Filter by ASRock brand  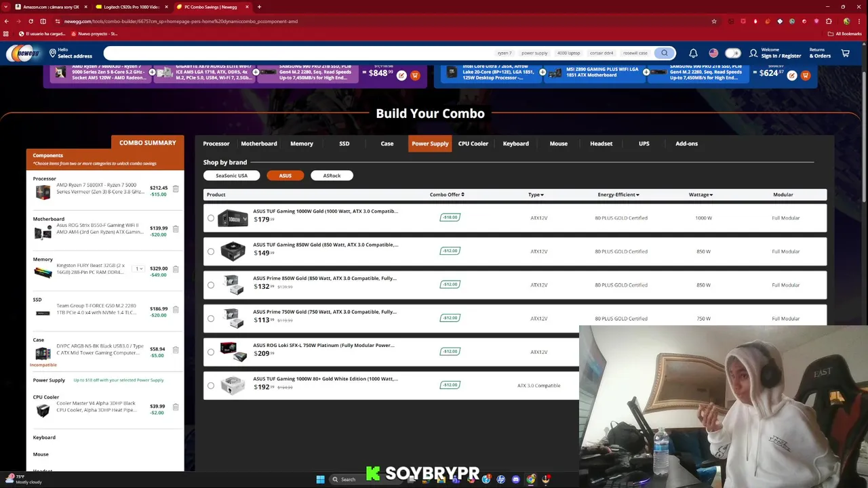click(332, 176)
